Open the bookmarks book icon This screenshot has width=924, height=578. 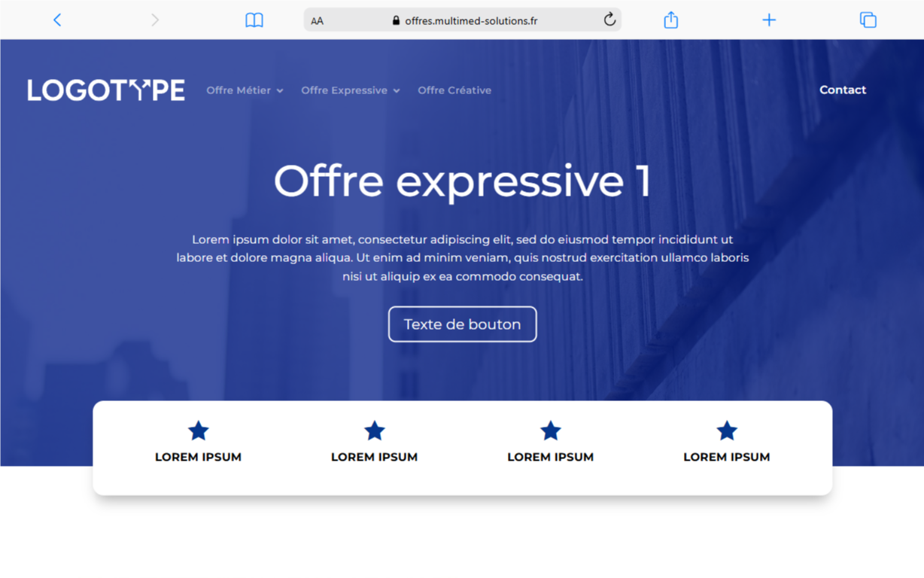[254, 20]
